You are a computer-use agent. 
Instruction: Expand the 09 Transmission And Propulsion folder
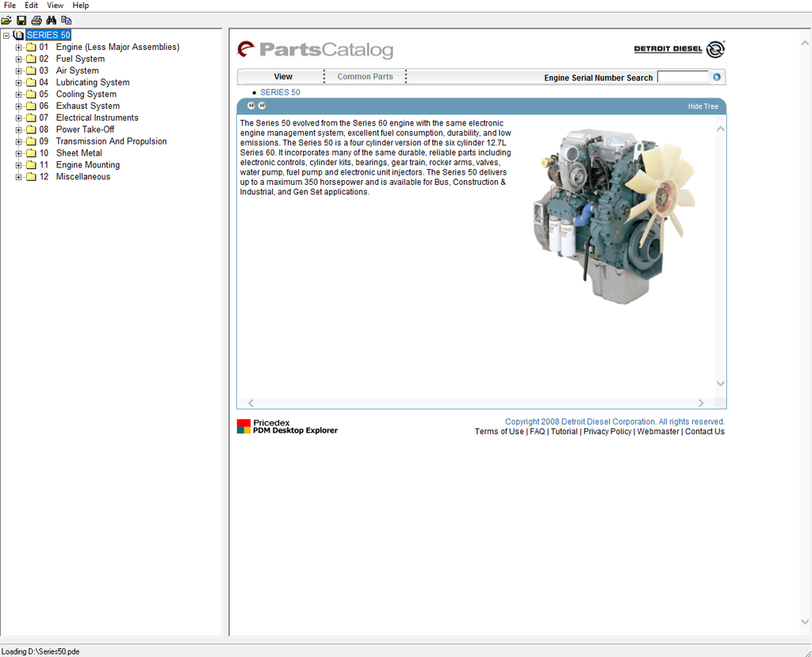(19, 141)
